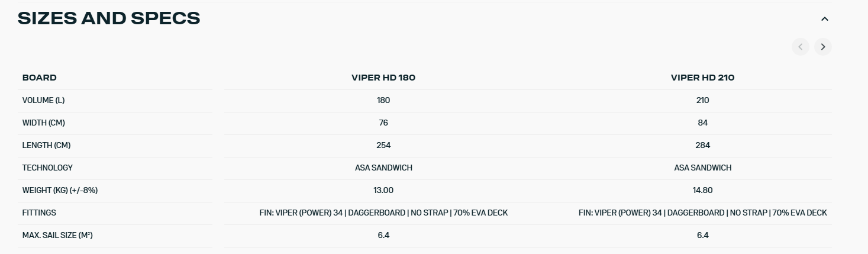
Task: Click the Length (CM) row label
Action: click(46, 145)
